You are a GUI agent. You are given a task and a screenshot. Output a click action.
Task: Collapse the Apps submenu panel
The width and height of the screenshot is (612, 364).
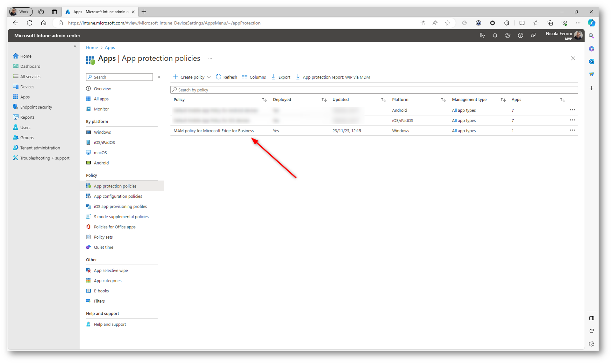point(159,77)
